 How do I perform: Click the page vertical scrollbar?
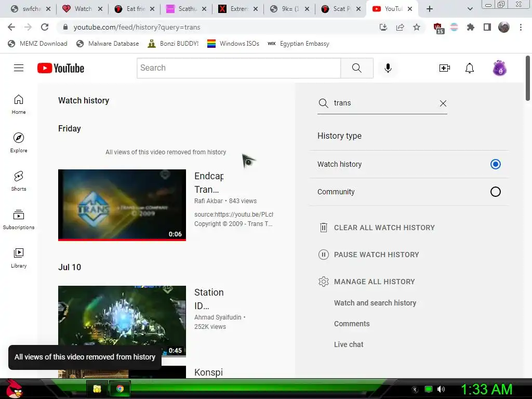[528, 78]
